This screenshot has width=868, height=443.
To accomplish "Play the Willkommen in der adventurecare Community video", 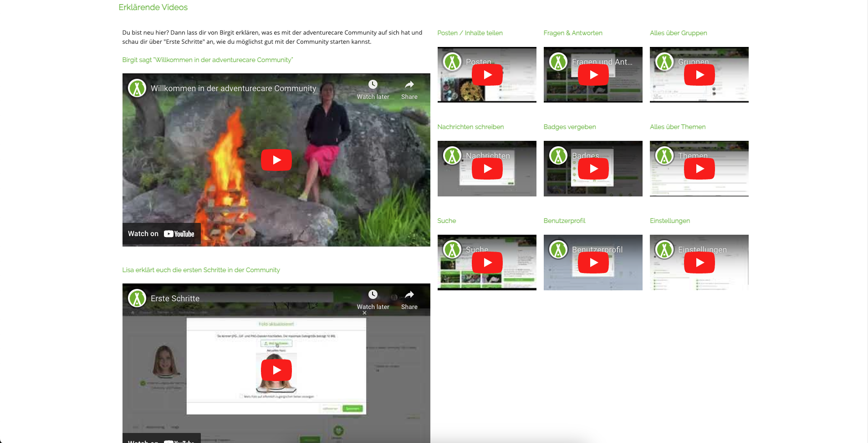I will (x=276, y=160).
